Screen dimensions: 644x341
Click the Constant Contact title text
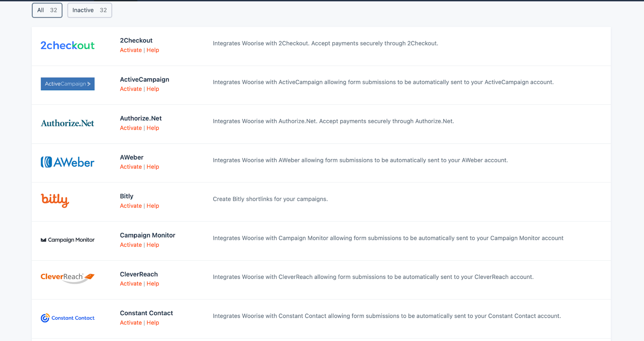147,313
